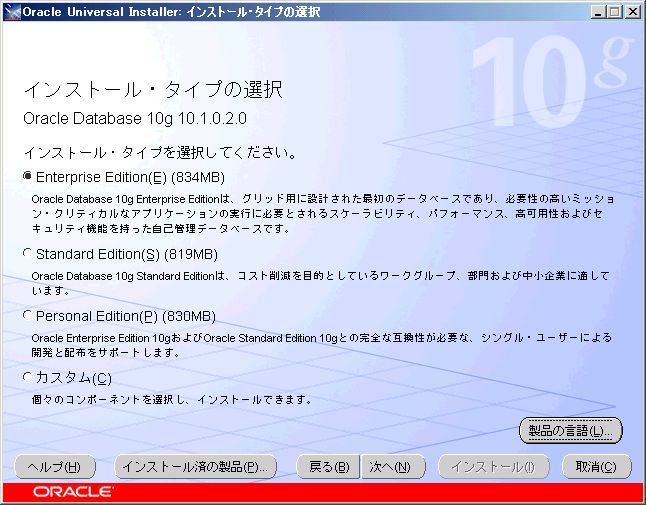
Task: Click the Standard Edition(S) (819MB) label
Action: click(127, 254)
